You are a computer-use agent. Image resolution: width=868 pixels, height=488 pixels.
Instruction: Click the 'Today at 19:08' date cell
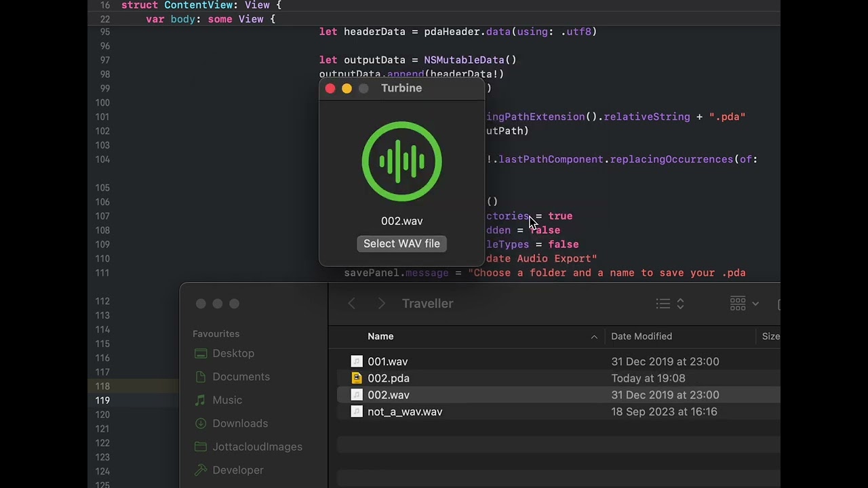coord(648,378)
